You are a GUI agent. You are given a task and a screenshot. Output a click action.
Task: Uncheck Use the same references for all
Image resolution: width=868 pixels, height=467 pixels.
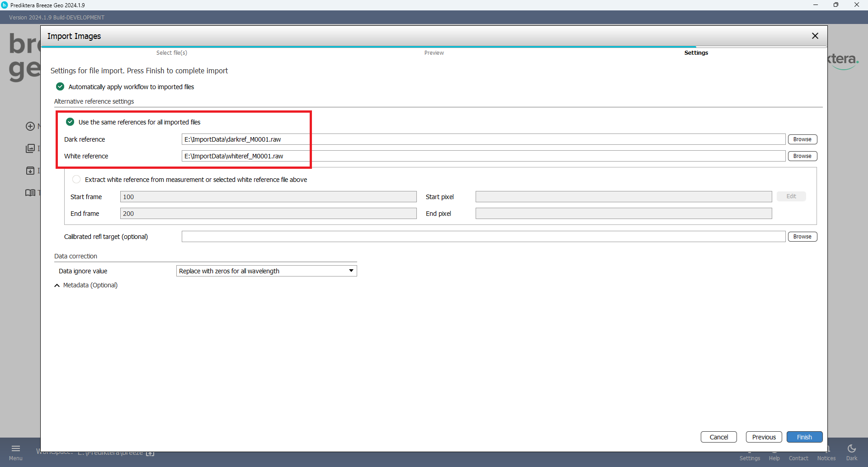click(x=70, y=122)
